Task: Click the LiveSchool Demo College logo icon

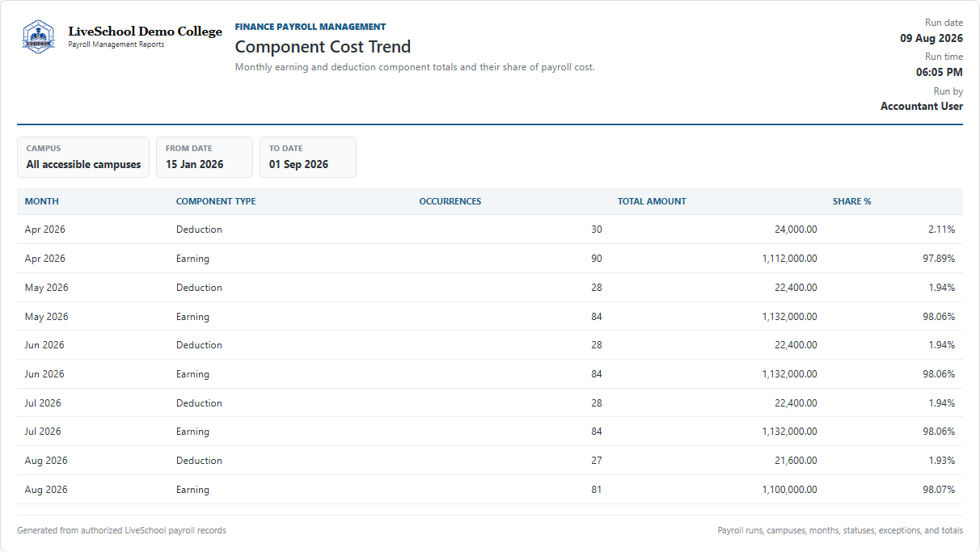Action: [38, 37]
